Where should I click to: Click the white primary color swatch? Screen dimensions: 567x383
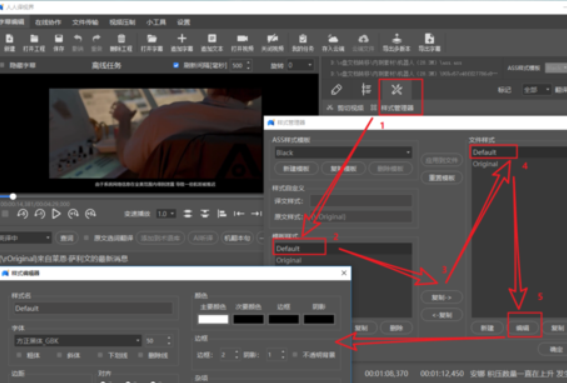213,319
